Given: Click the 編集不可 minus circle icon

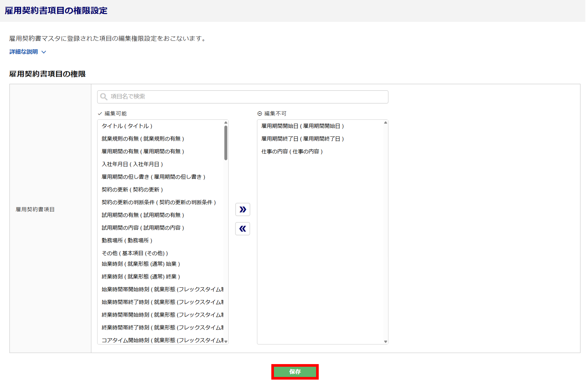Looking at the screenshot, I should pos(260,114).
